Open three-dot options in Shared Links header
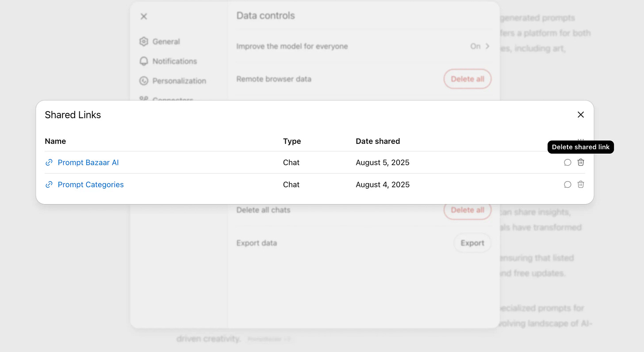 581,139
